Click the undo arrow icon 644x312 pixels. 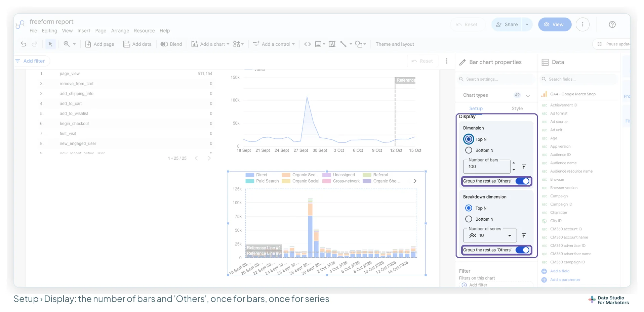(x=23, y=44)
